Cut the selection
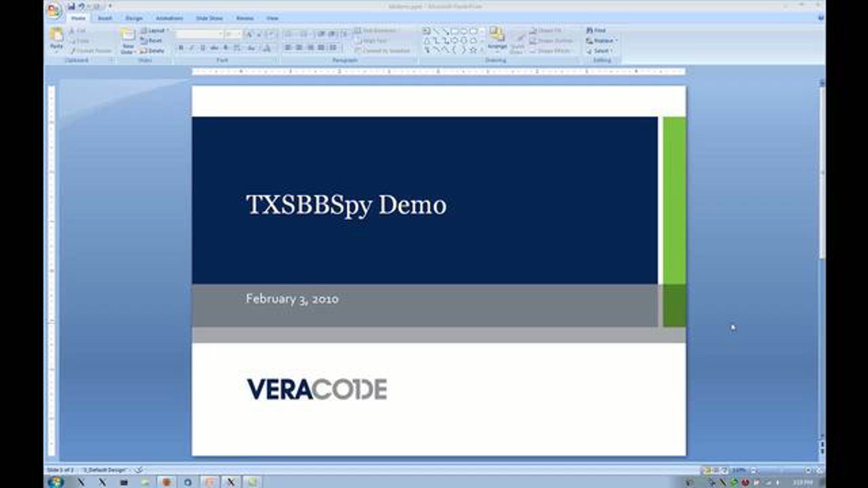Image resolution: width=868 pixels, height=488 pixels. (x=78, y=31)
